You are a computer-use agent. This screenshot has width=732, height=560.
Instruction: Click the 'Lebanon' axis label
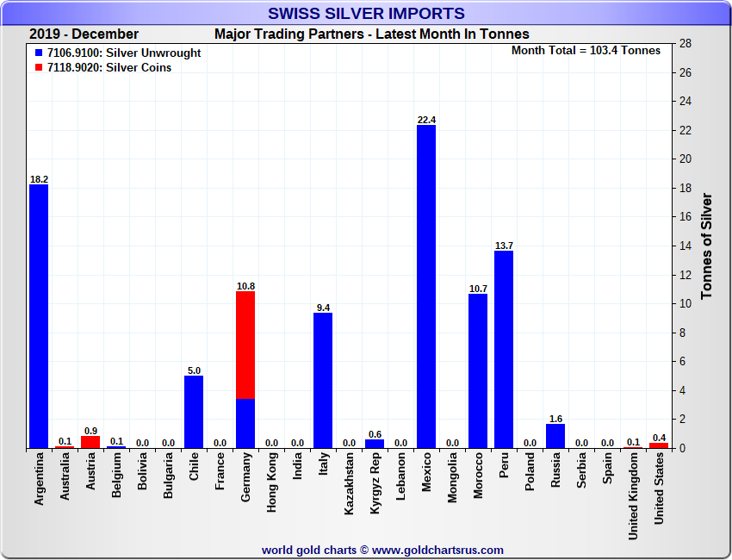tap(400, 476)
